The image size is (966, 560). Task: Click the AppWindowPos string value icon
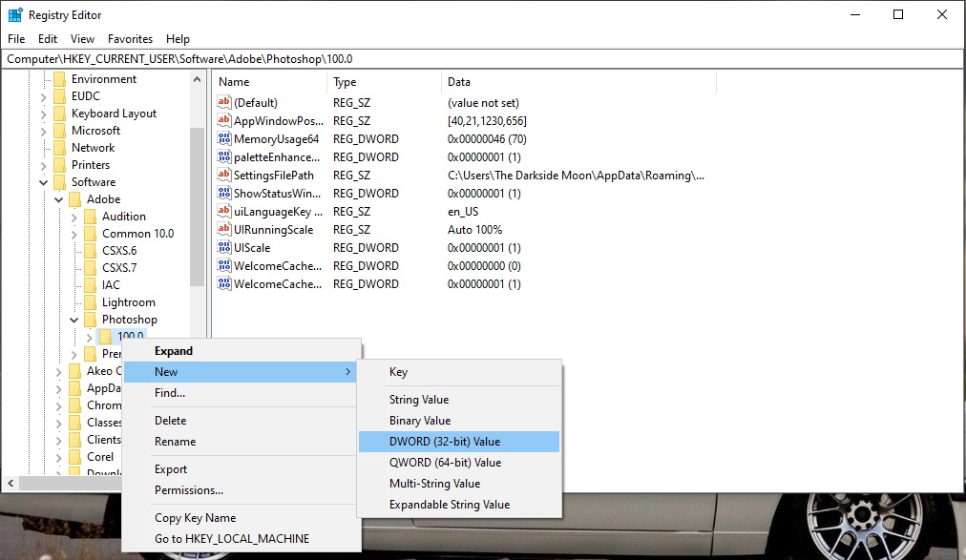(x=224, y=120)
